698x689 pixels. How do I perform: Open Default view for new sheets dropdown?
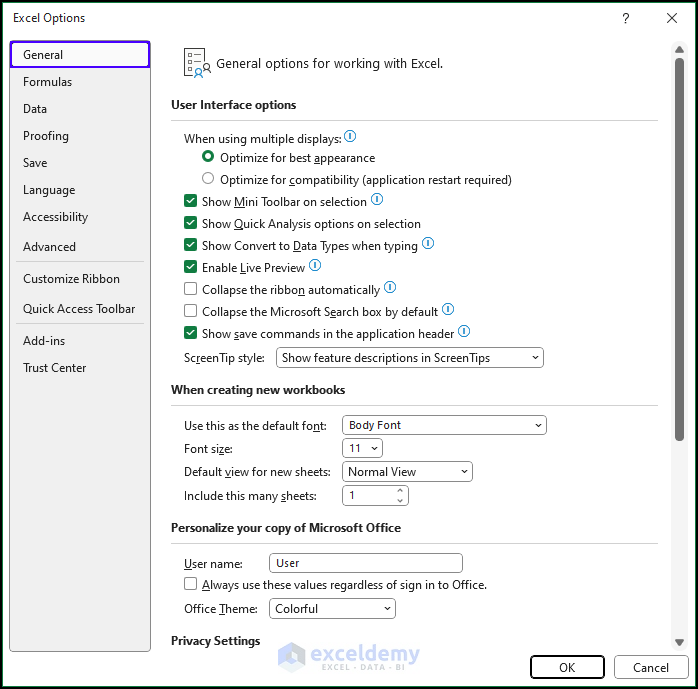(x=407, y=471)
